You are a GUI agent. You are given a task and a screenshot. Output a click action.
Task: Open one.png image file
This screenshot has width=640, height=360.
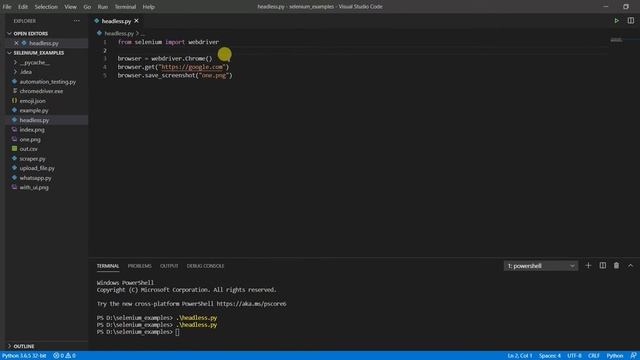pos(30,139)
